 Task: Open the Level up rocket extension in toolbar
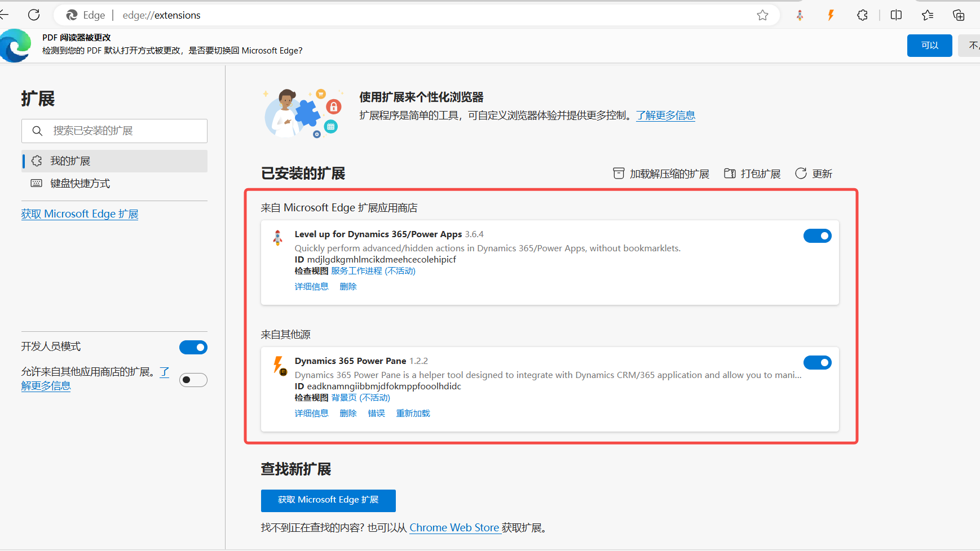[x=800, y=15]
